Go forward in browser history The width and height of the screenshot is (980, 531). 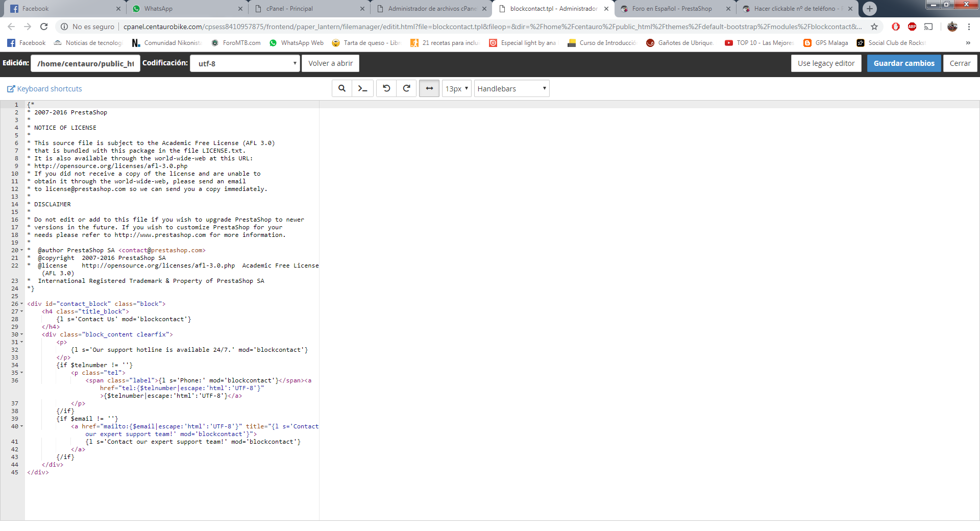tap(28, 27)
